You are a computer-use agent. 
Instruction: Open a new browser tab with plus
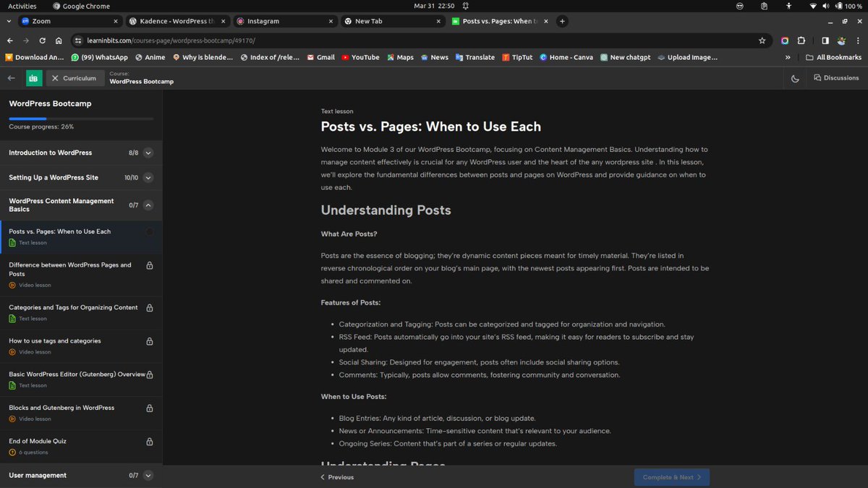click(562, 22)
